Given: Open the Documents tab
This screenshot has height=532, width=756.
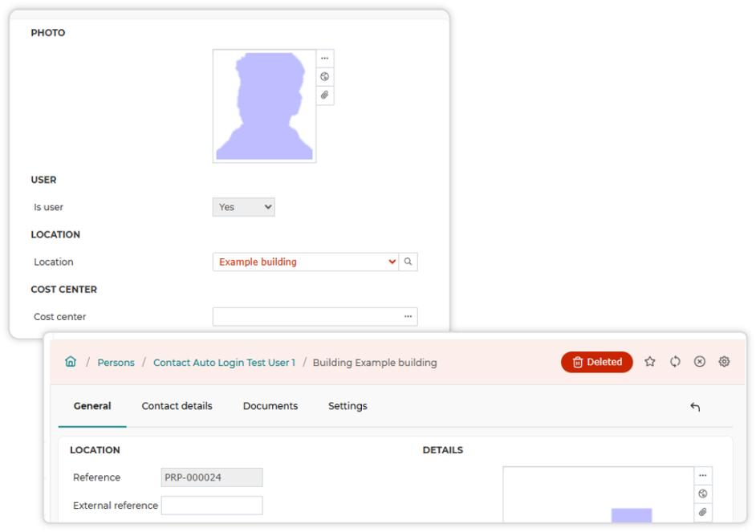Looking at the screenshot, I should 270,406.
